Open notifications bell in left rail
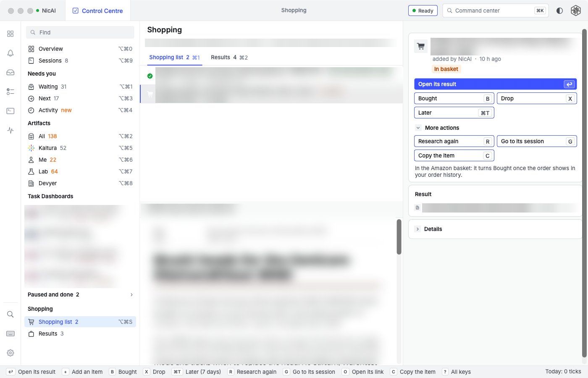 click(x=10, y=53)
